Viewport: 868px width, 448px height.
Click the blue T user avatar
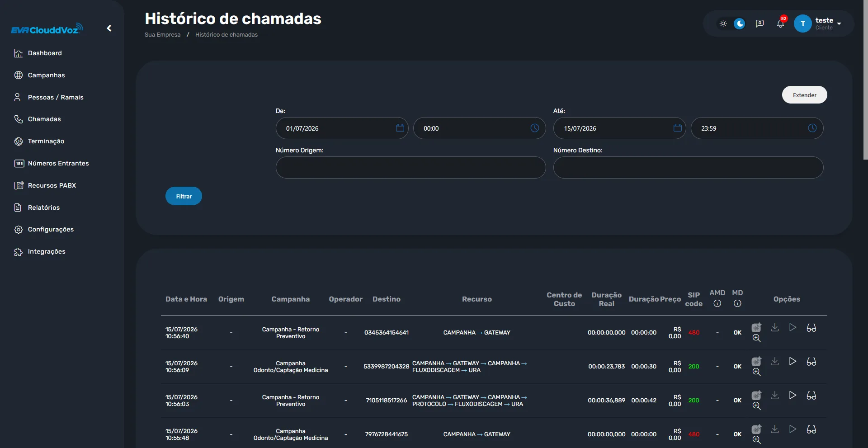(803, 24)
